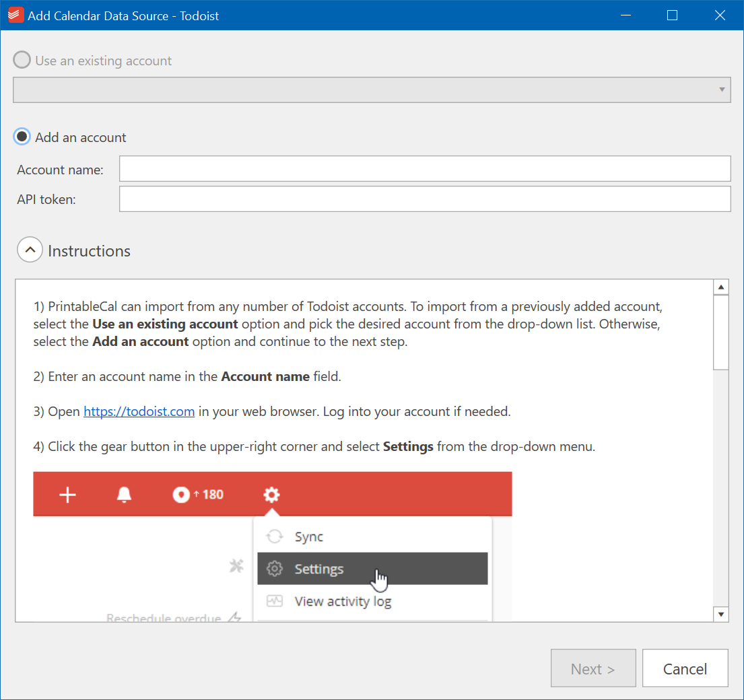The image size is (744, 700).
Task: Click the API token text field
Action: pos(425,199)
